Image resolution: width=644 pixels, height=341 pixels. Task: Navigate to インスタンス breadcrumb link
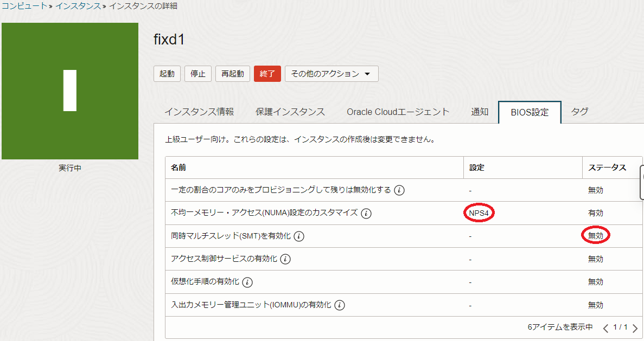point(78,6)
